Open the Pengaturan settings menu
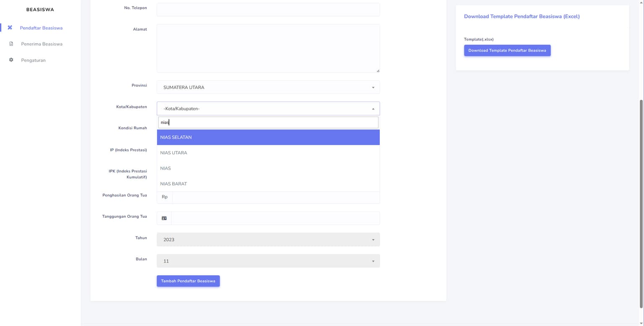 [x=33, y=60]
